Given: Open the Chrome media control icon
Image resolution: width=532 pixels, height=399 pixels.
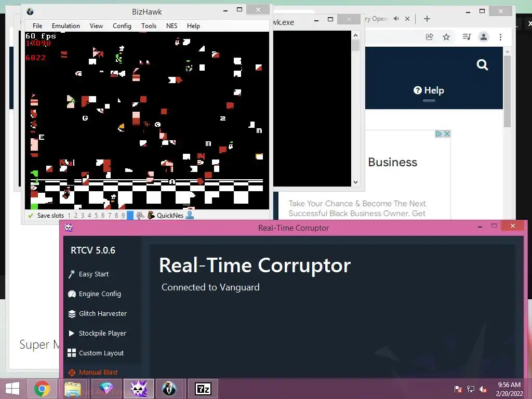Looking at the screenshot, I should coord(467,37).
